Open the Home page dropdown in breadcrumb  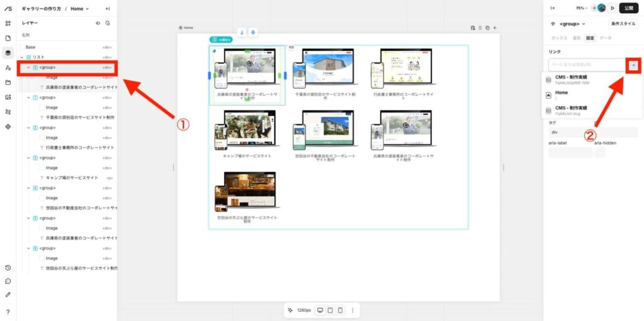click(x=80, y=9)
